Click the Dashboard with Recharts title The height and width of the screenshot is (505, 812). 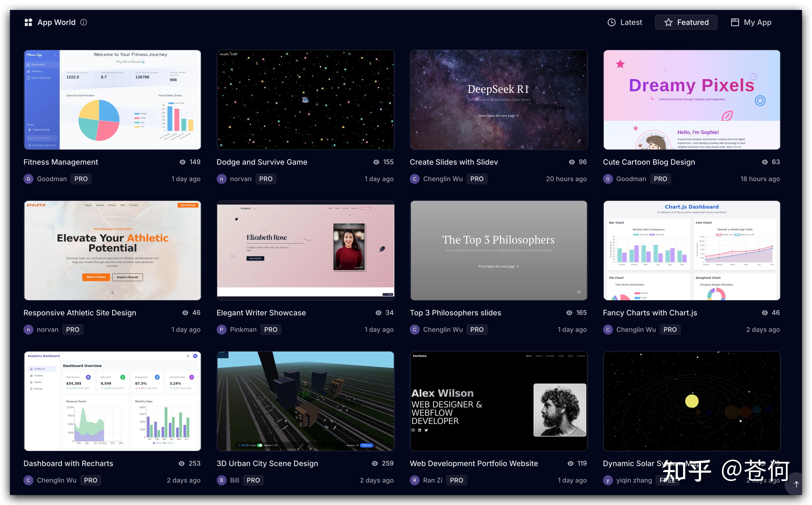click(68, 463)
